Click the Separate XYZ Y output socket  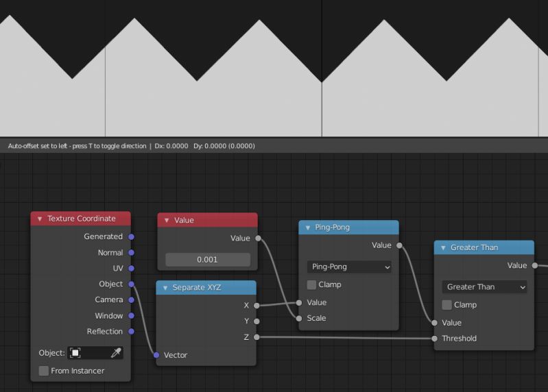tap(257, 321)
